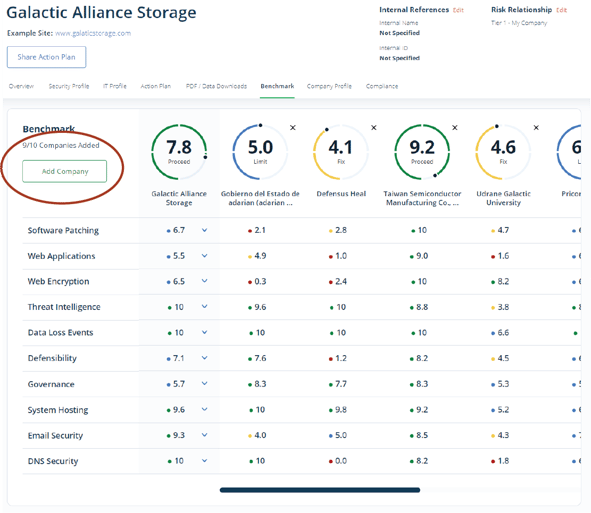Expand Email Security row chevron
The image size is (591, 513).
coord(204,435)
